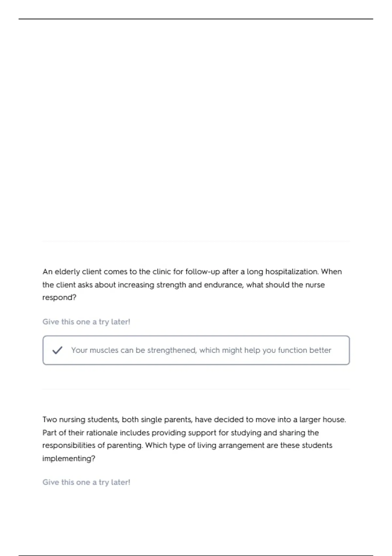Click the divider line between the two questions
The width and height of the screenshot is (392, 556).
click(x=196, y=389)
